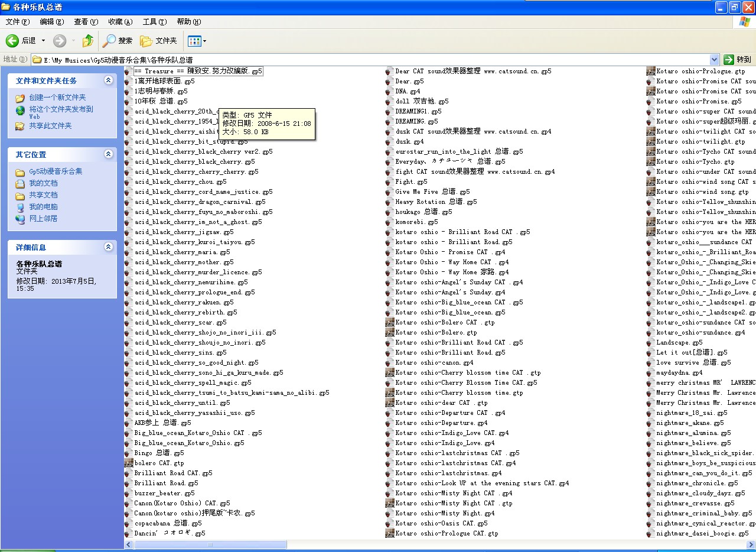The image size is (756, 552).
Task: Select icon of Kotaro oshio-dear CAT .gtp
Action: tap(390, 402)
